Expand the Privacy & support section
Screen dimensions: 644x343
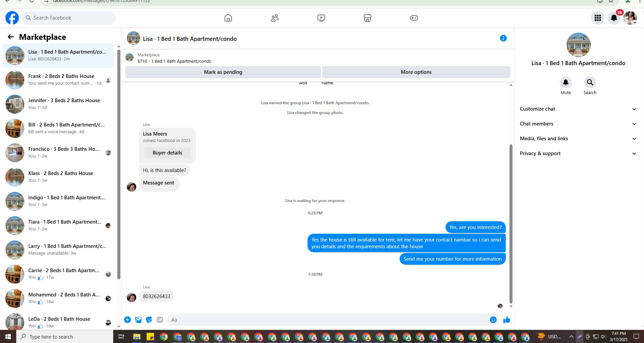[x=578, y=153]
